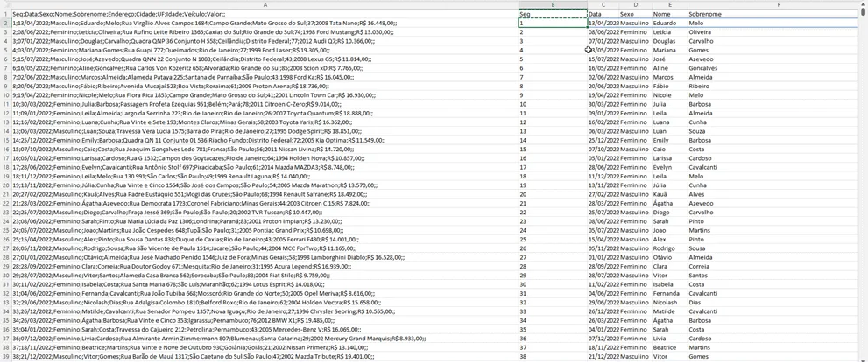Select the name cell 'Emily'
Image resolution: width=868 pixels, height=363 pixels.
click(669, 140)
